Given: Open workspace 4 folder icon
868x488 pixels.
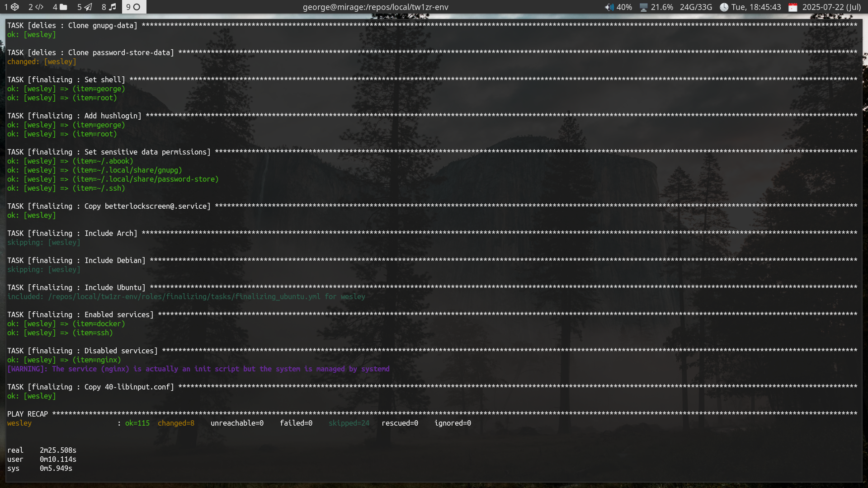Looking at the screenshot, I should 60,7.
